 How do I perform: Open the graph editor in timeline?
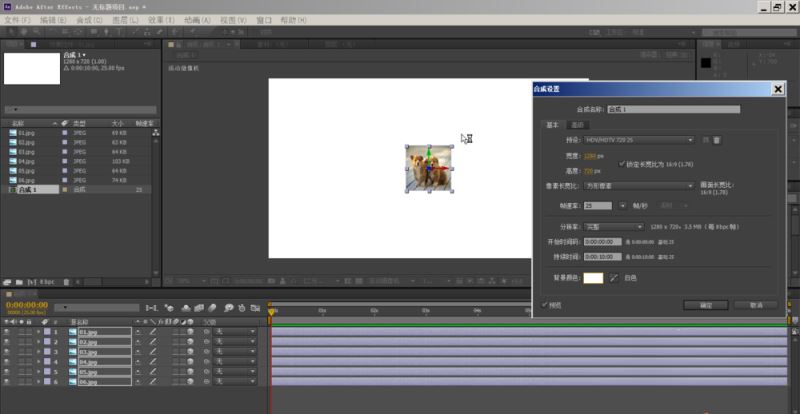tap(254, 308)
